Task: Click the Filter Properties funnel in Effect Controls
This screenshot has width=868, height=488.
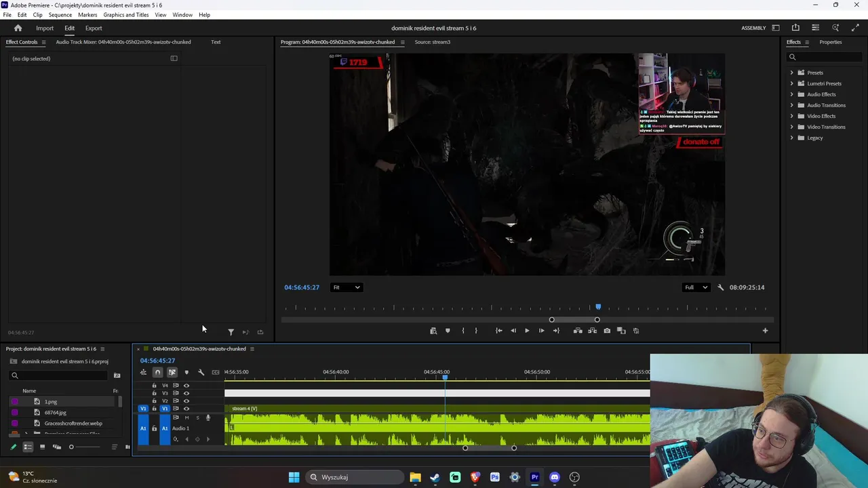Action: tap(231, 332)
